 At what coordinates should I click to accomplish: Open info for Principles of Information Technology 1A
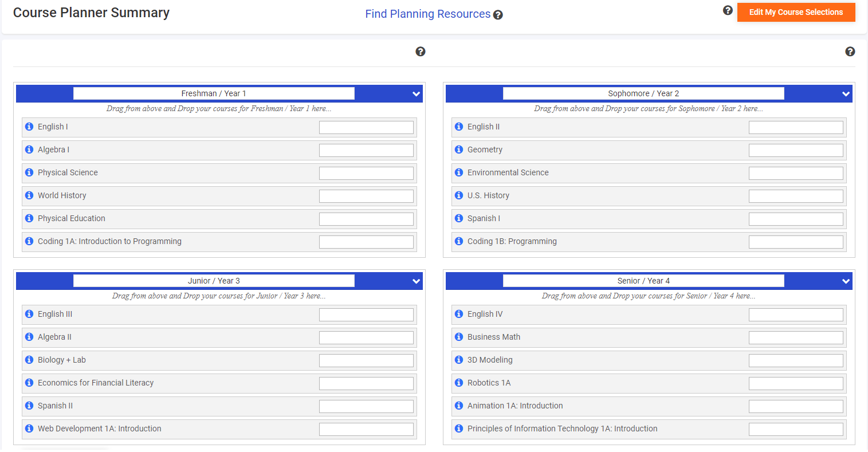point(459,429)
